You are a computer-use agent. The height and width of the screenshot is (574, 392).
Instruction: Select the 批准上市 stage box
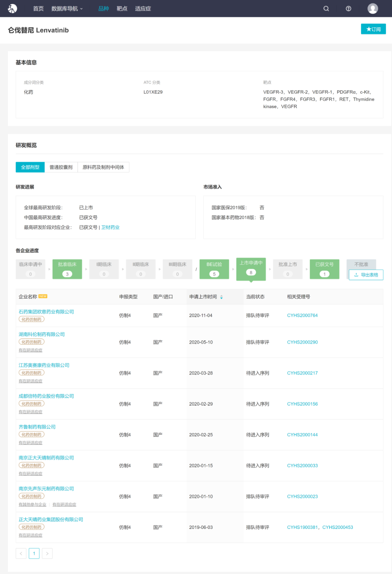click(x=288, y=269)
